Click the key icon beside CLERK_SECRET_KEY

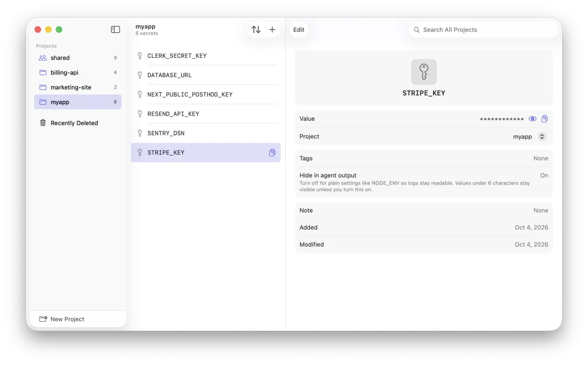point(140,56)
